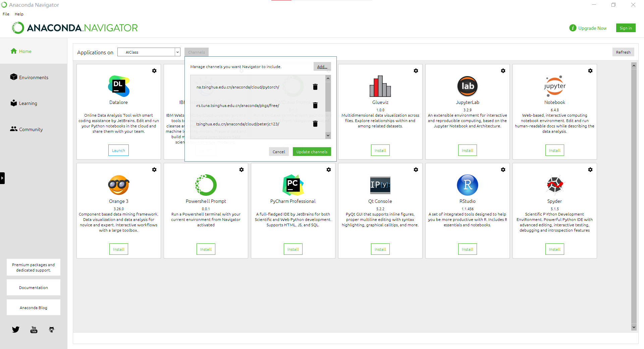Install Jupyter Notebook
Viewport: 644px width, 349px height.
pos(555,151)
